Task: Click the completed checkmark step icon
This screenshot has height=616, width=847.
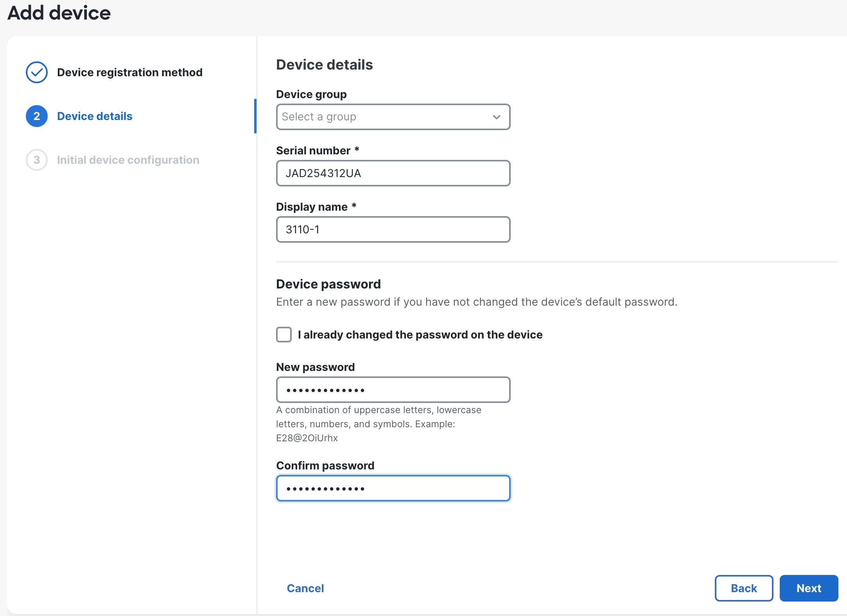Action: click(37, 72)
